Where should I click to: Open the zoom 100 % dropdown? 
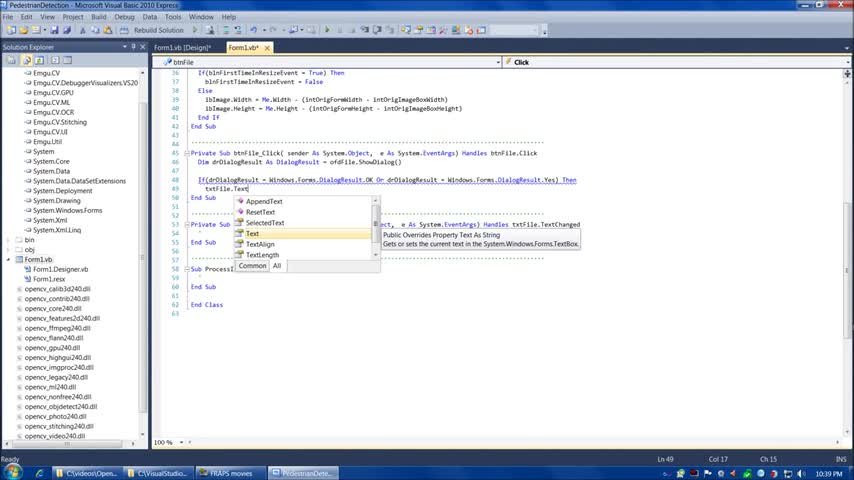pyautogui.click(x=181, y=442)
